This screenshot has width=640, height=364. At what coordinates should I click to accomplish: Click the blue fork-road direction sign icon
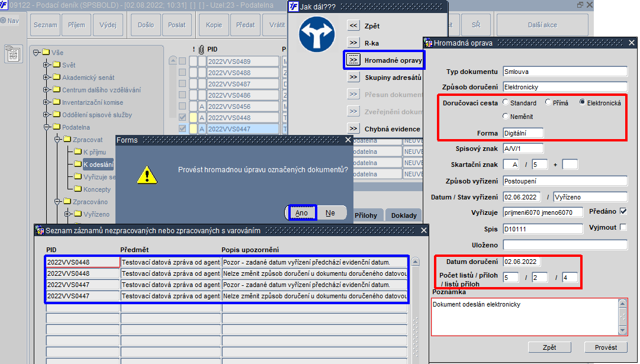pos(317,34)
